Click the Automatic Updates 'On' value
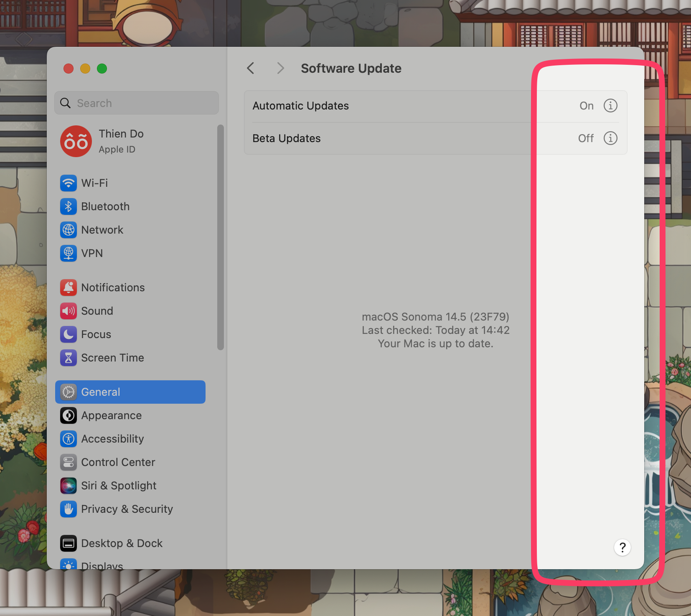The height and width of the screenshot is (616, 691). (x=587, y=106)
